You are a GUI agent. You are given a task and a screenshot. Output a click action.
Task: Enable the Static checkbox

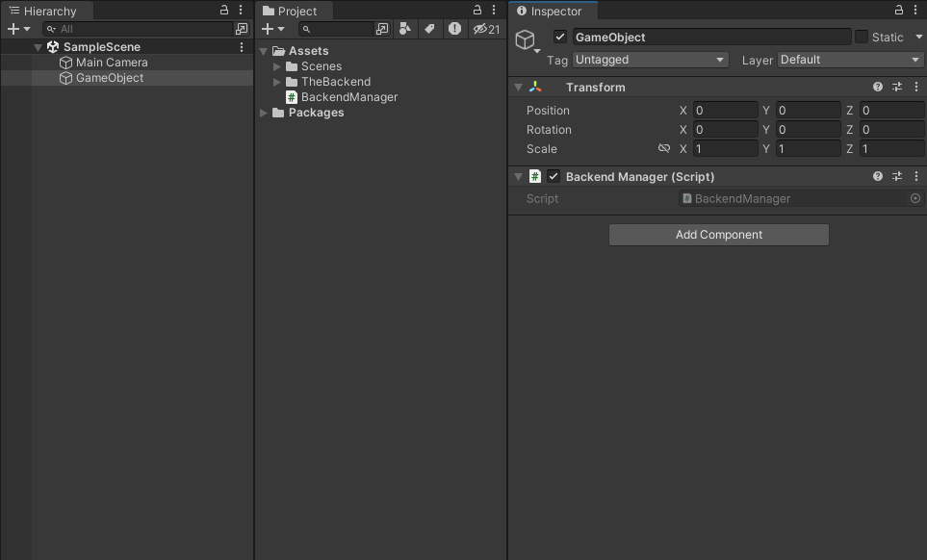coord(862,37)
